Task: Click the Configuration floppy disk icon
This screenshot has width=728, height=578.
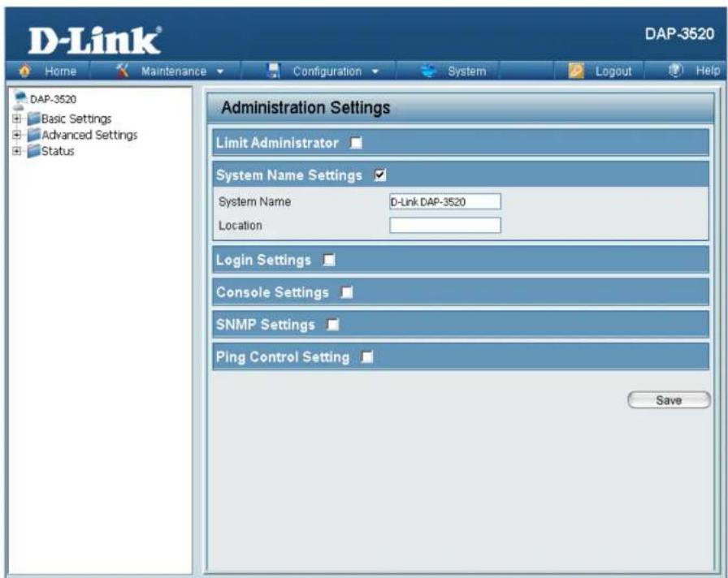Action: coord(275,71)
